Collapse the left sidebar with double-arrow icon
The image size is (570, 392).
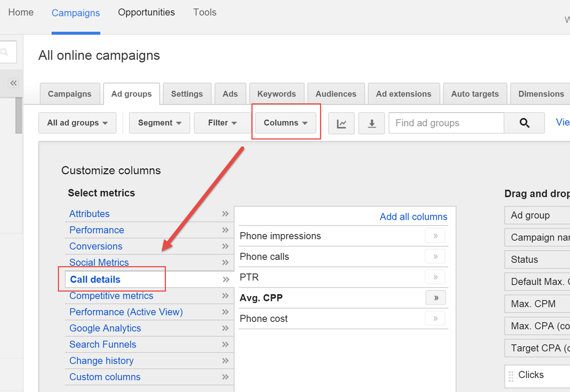[x=13, y=83]
